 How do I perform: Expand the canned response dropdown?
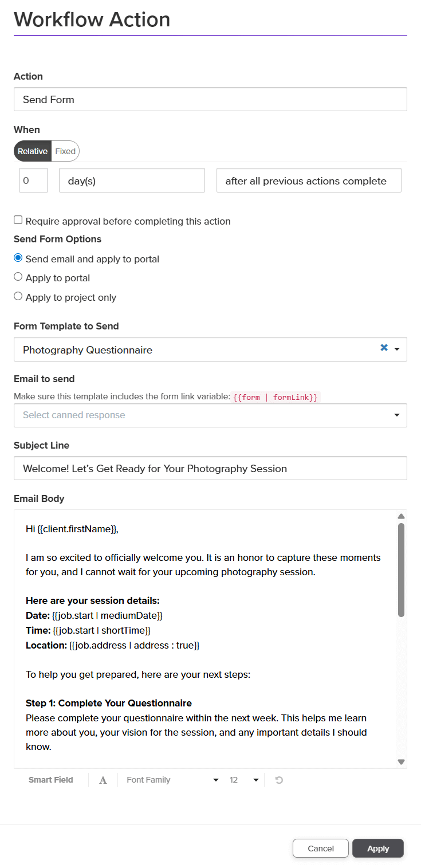coord(397,415)
